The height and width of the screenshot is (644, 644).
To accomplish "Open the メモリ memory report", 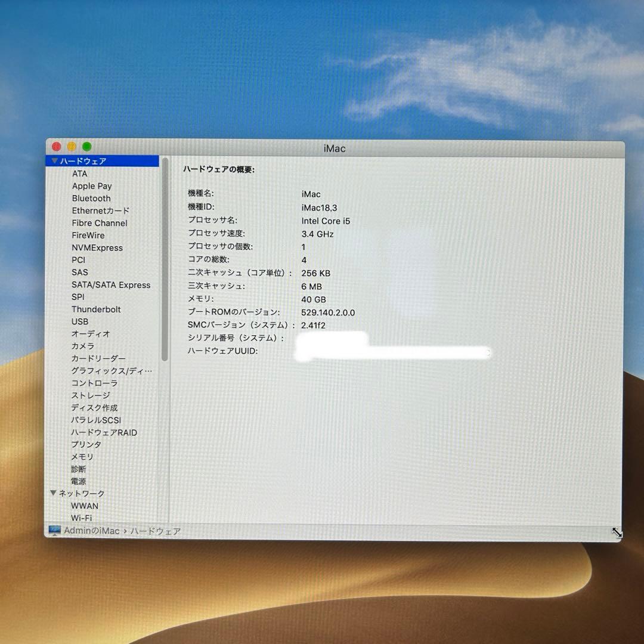I will (x=81, y=457).
